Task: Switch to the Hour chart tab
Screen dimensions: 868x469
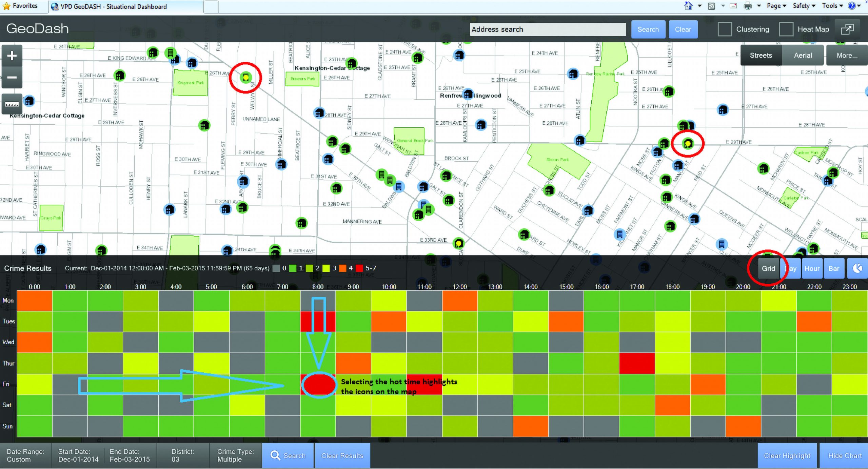Action: pyautogui.click(x=812, y=268)
